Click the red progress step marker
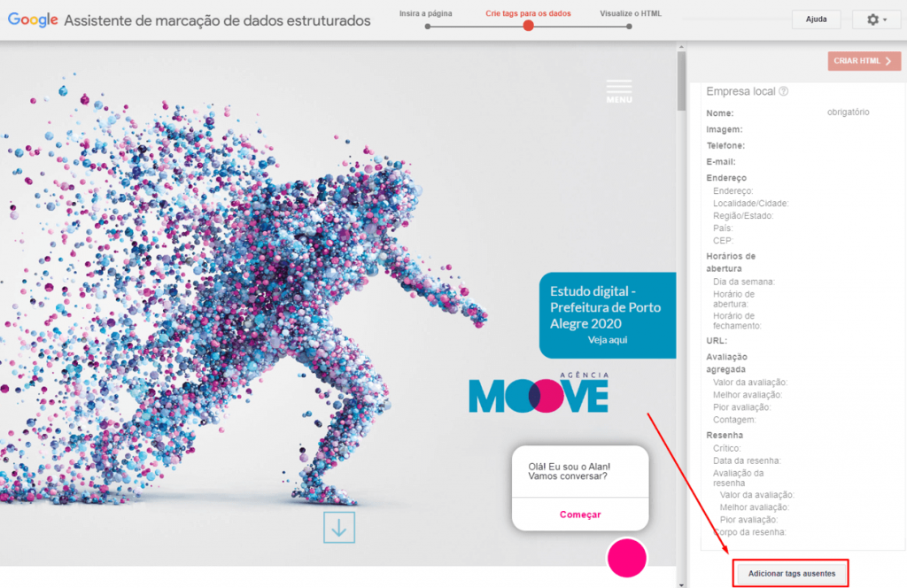The width and height of the screenshot is (907, 588). (x=528, y=26)
